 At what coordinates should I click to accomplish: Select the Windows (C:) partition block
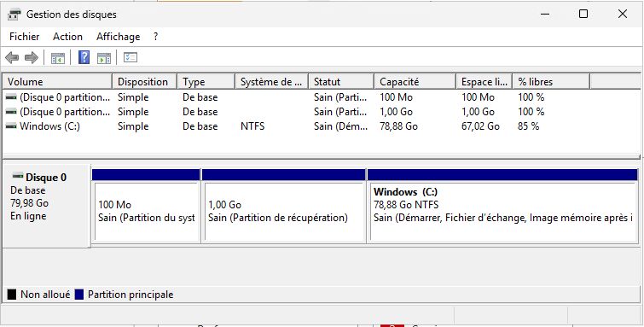point(502,205)
